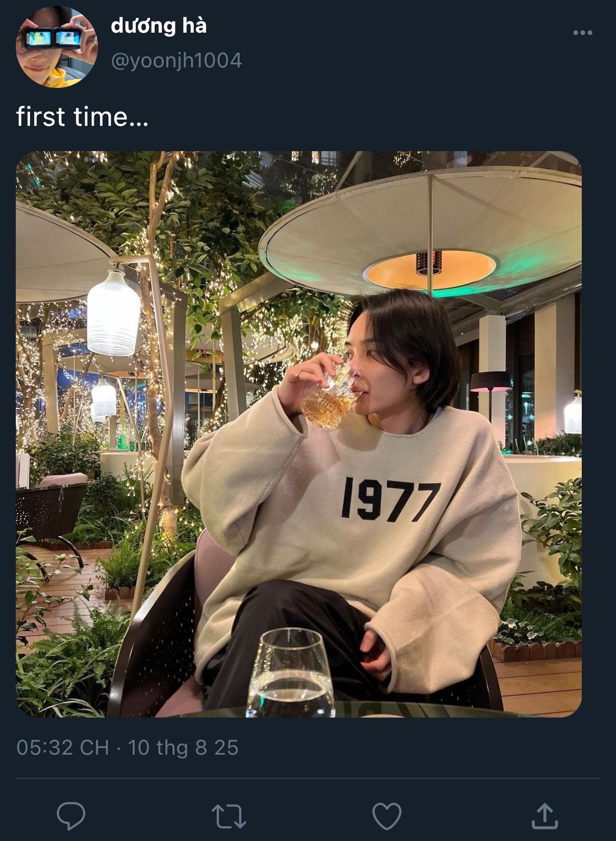
Task: Click the large hanging white lantern in photo
Action: pyautogui.click(x=114, y=312)
